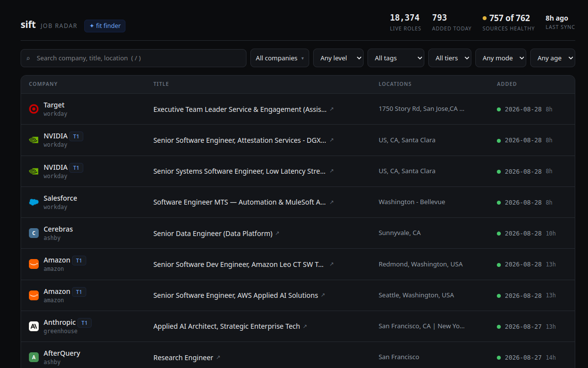The image size is (588, 368).
Task: Open the Any mode dropdown
Action: click(x=501, y=58)
